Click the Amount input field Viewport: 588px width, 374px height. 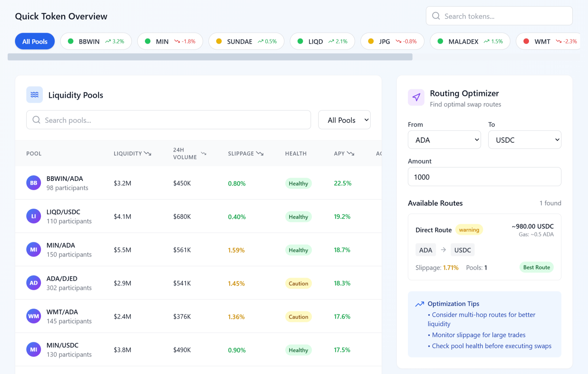point(484,177)
